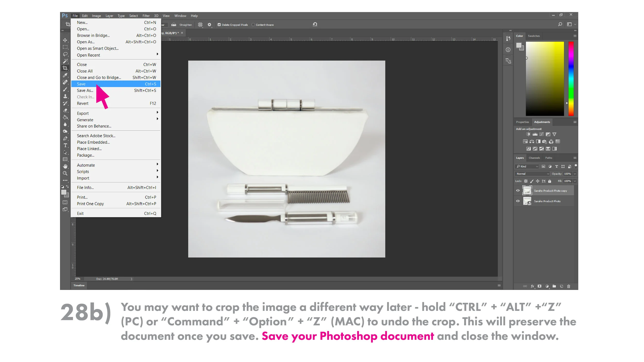Switch to the Swatches tab

pyautogui.click(x=533, y=36)
